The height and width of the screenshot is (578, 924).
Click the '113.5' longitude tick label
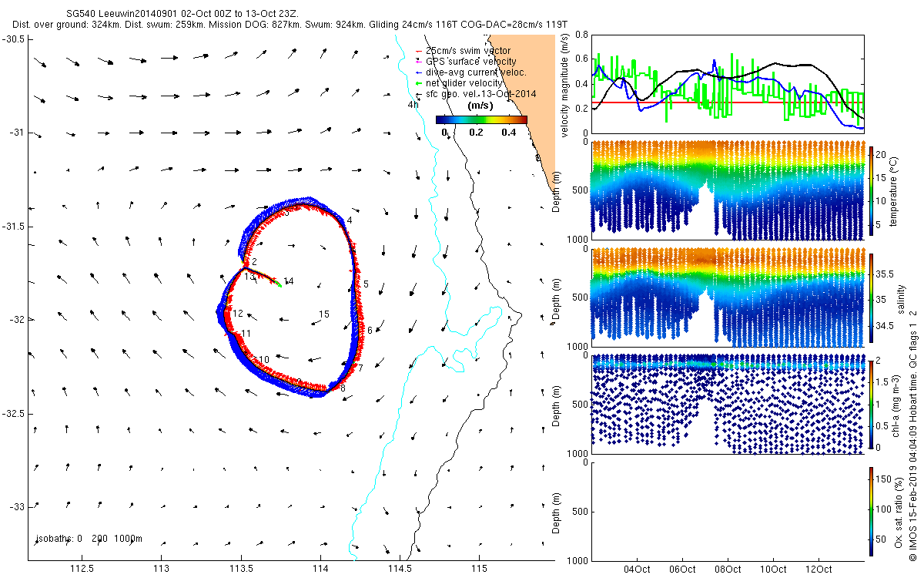241,570
